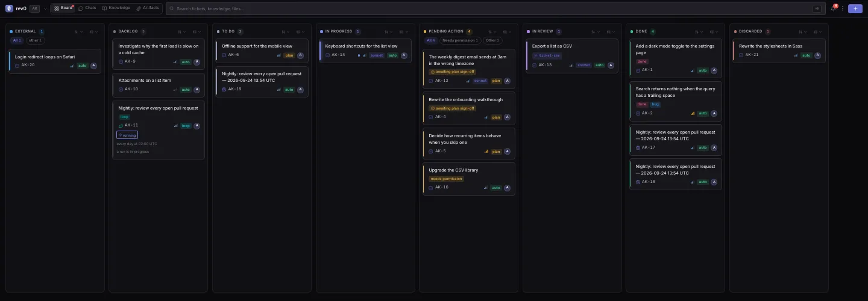Image resolution: width=868 pixels, height=301 pixels.
Task: Click the AK workspace badge beside rev0
Action: [x=34, y=8]
